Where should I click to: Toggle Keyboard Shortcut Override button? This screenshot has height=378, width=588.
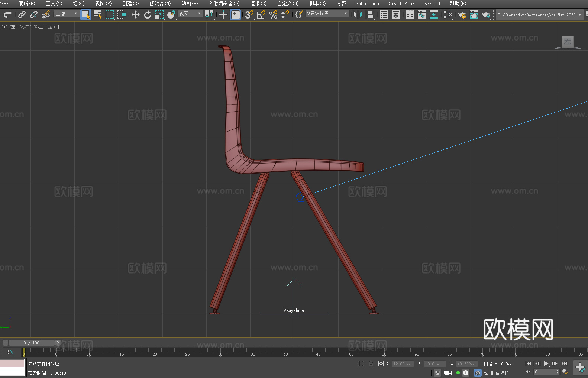pyautogui.click(x=235, y=14)
